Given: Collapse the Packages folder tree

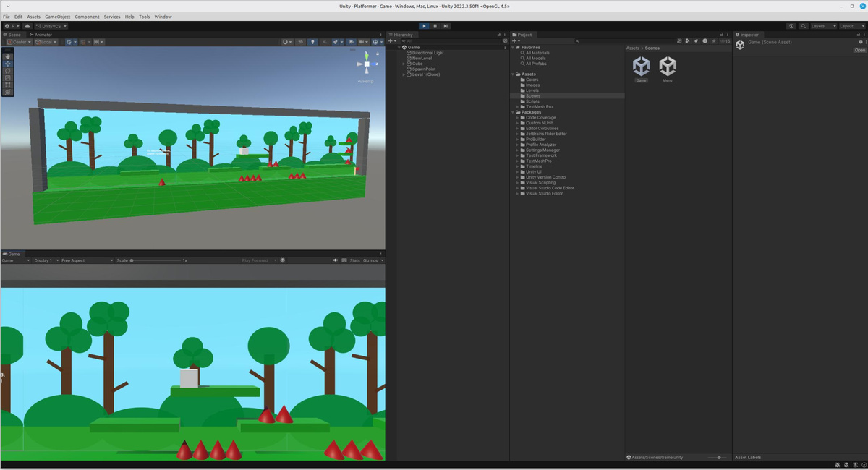Looking at the screenshot, I should tap(514, 112).
